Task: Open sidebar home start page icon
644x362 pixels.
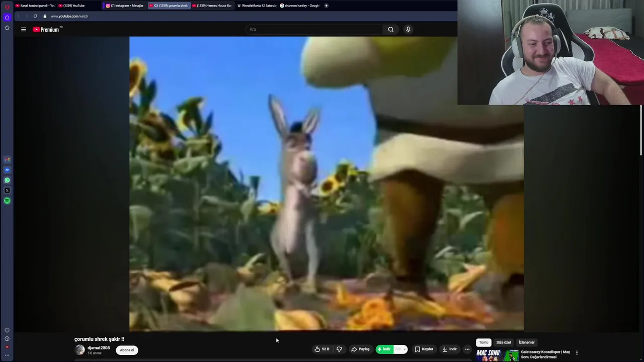Action: click(x=7, y=17)
